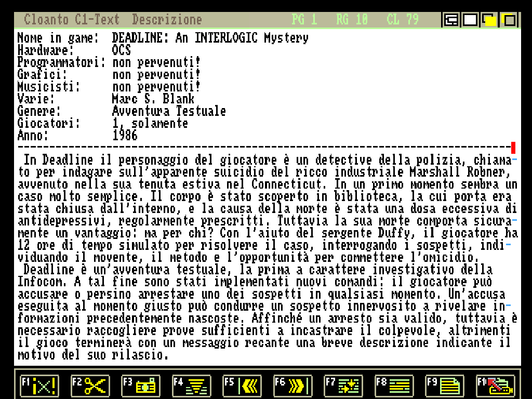Screen dimensions: 532x399
Task: Select the F2 scissors cut tool
Action: coord(90,386)
